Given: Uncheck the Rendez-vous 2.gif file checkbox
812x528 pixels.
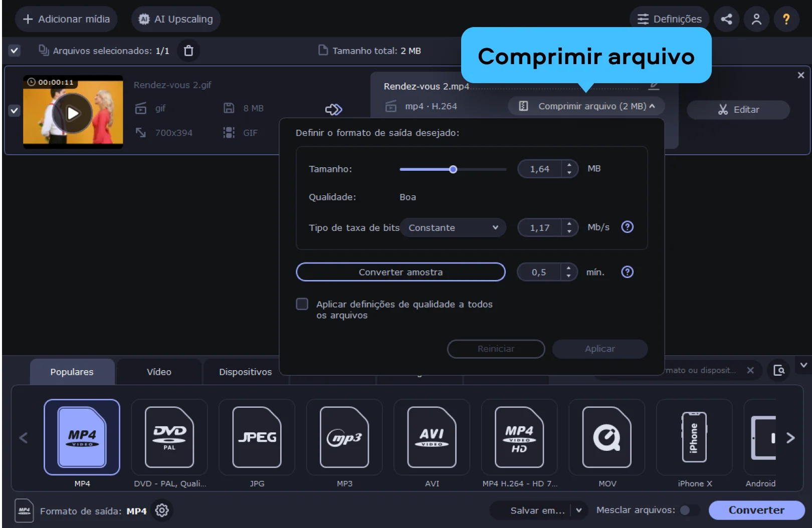Looking at the screenshot, I should click(x=15, y=111).
